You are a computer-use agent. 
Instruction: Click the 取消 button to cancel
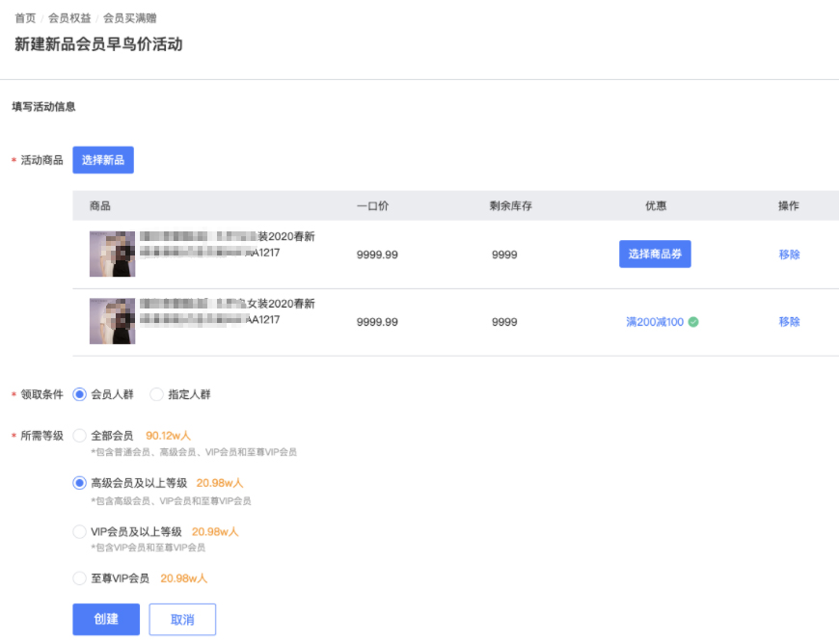pyautogui.click(x=181, y=619)
